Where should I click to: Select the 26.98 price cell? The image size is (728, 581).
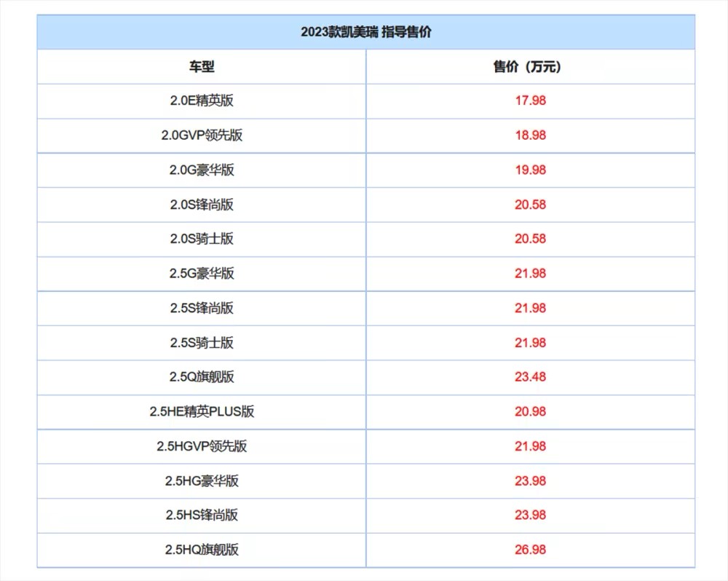click(530, 550)
